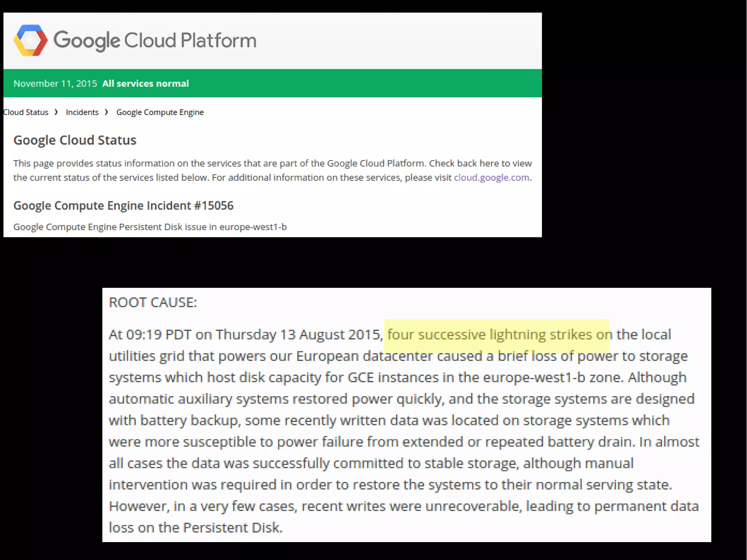747x560 pixels.
Task: Go to the Incidents breadcrumb
Action: click(82, 112)
